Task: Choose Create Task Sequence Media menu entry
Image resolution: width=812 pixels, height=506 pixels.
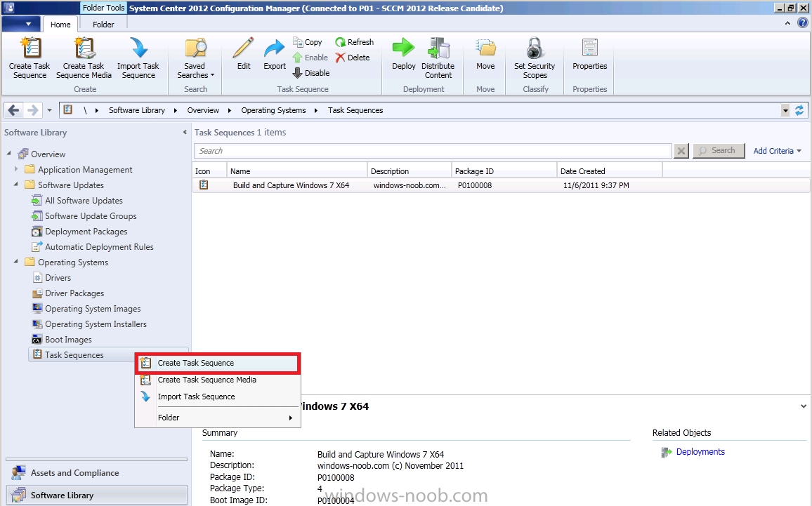Action: [x=218, y=380]
